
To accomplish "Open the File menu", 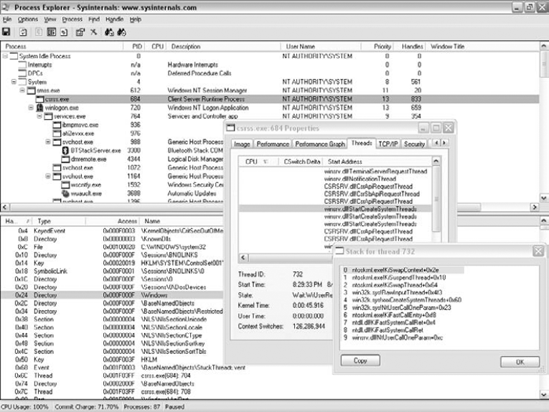I will pyautogui.click(x=7, y=19).
